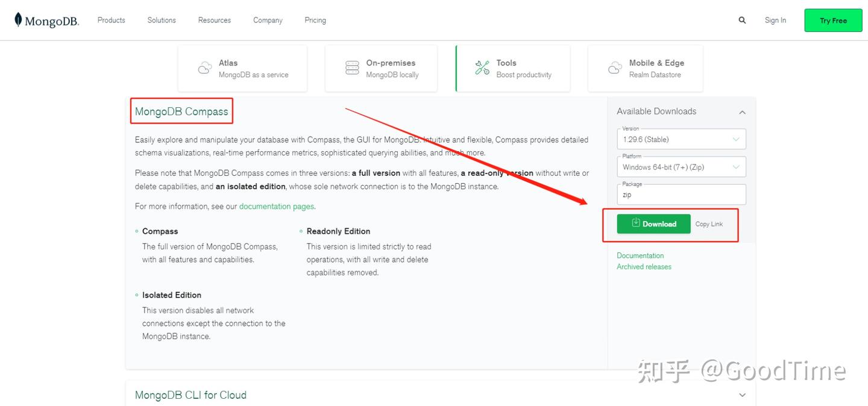Open the Resources menu
This screenshot has height=406, width=868.
[214, 20]
